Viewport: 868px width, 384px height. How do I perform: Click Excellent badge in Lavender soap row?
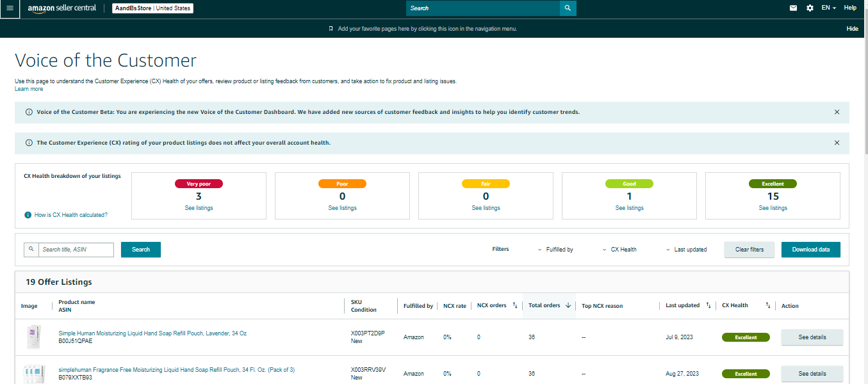(746, 337)
